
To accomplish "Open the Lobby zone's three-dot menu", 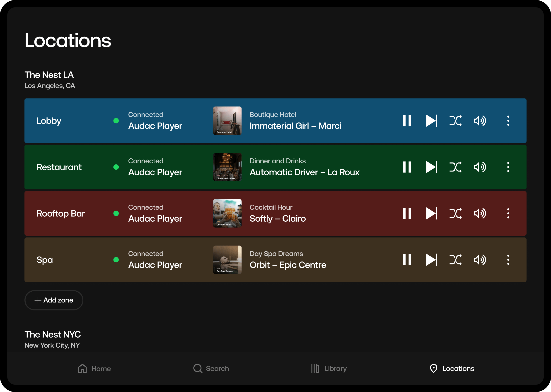I will [508, 121].
